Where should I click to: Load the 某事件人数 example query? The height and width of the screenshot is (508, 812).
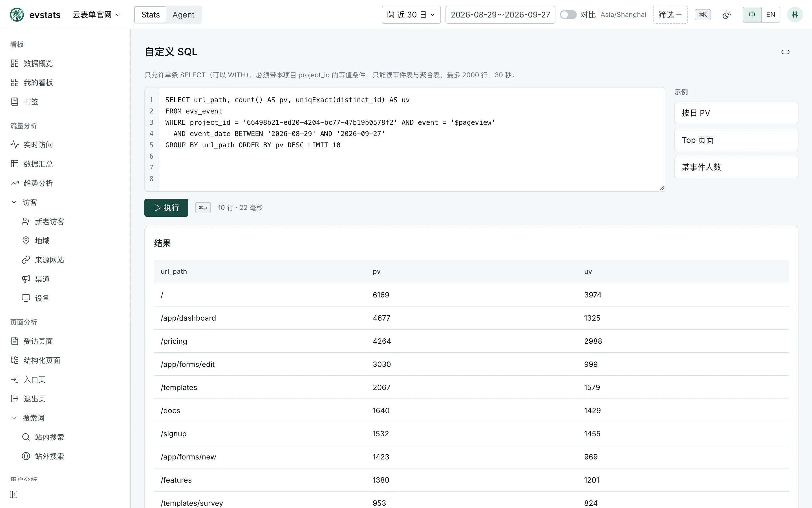736,167
